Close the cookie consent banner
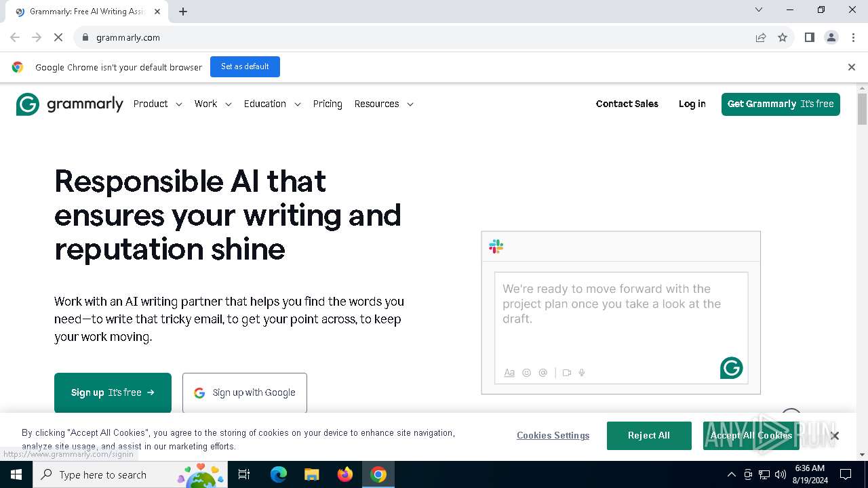 click(x=835, y=436)
